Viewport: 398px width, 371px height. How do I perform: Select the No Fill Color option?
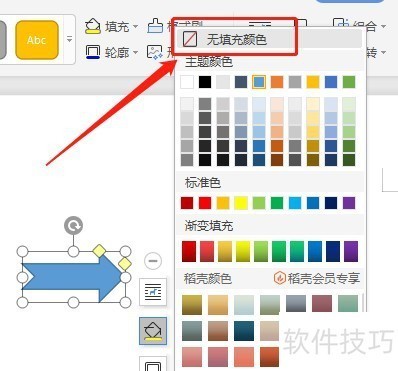tap(269, 39)
